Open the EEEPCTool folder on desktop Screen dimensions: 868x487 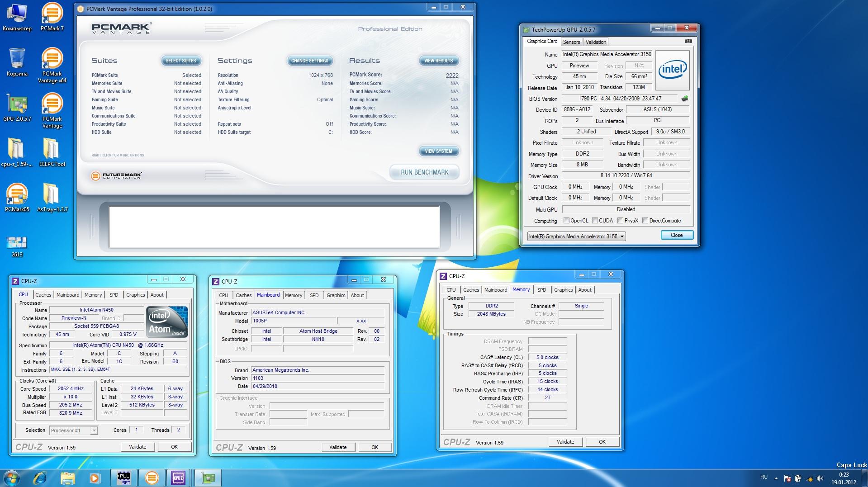click(x=52, y=153)
